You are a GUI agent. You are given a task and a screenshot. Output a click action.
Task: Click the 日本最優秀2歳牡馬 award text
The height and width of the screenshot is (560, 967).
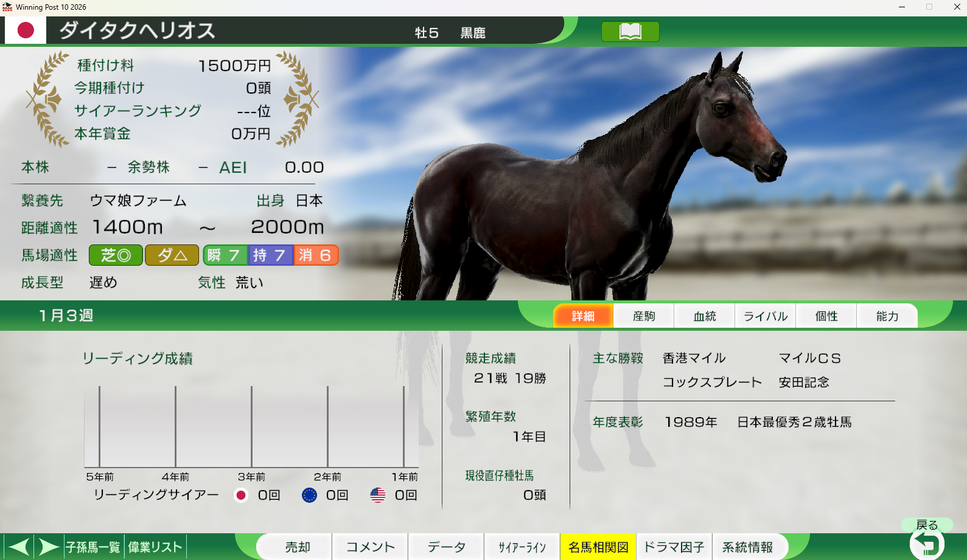click(x=794, y=422)
